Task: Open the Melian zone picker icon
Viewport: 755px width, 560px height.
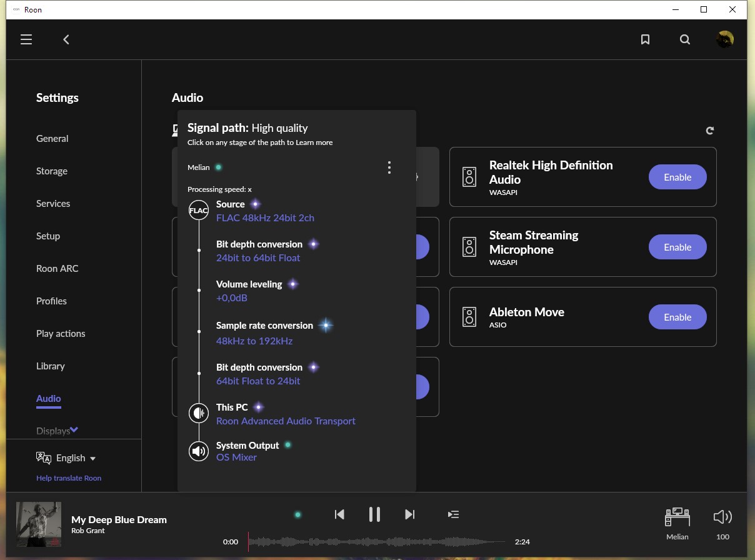Action: (x=677, y=517)
